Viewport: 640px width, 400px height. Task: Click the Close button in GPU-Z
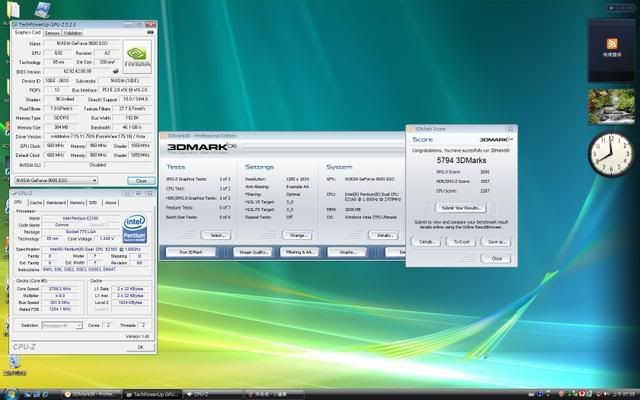pyautogui.click(x=141, y=180)
